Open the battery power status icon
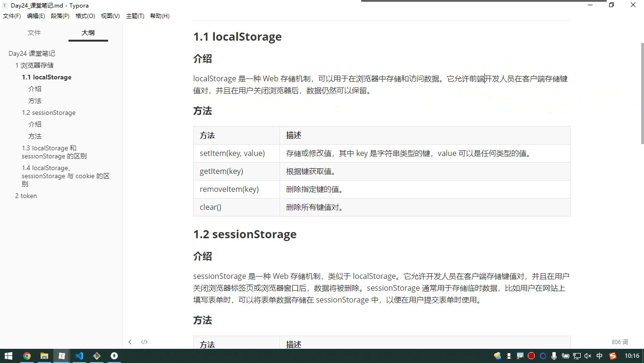The width and height of the screenshot is (644, 363). pos(565,356)
